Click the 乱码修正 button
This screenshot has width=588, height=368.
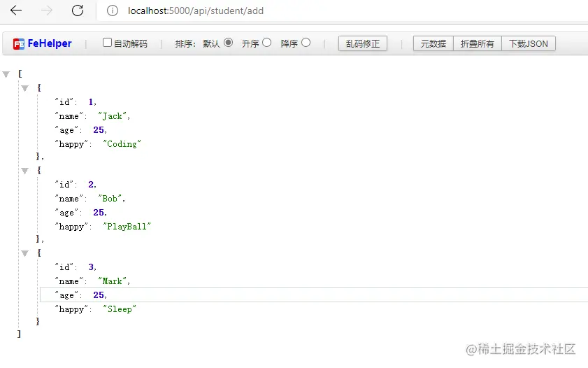363,43
